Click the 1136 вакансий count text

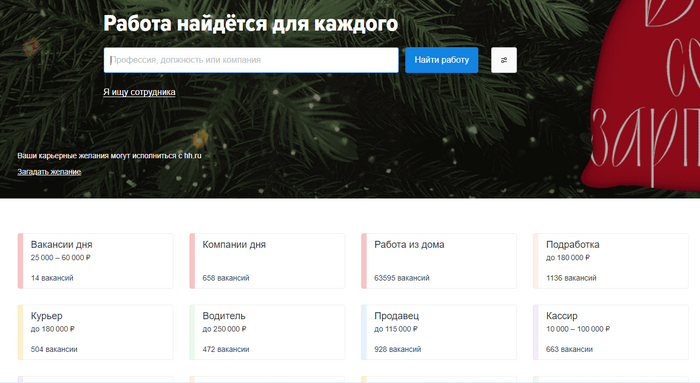pyautogui.click(x=571, y=278)
